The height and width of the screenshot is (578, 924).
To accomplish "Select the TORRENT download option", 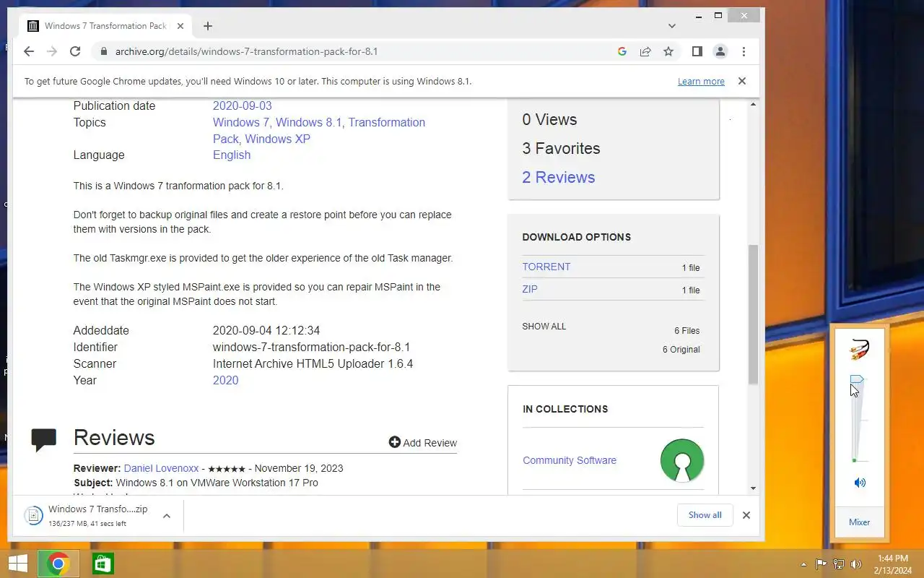I will click(546, 267).
